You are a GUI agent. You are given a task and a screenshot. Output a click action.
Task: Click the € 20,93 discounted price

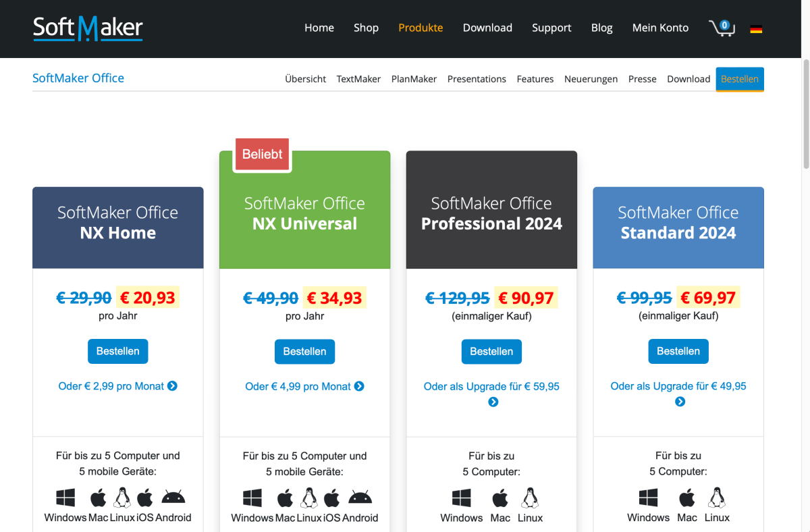click(x=148, y=298)
